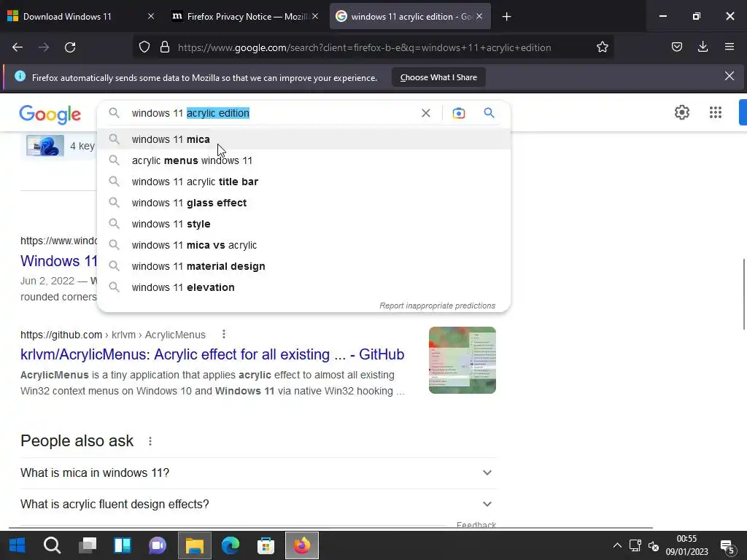Click the Windows 11 logo thumbnail
Screen dimensions: 747x560
coord(45,146)
